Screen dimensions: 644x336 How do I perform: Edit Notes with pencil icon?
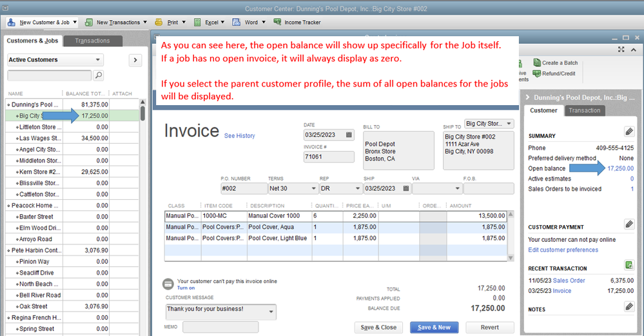pyautogui.click(x=629, y=306)
